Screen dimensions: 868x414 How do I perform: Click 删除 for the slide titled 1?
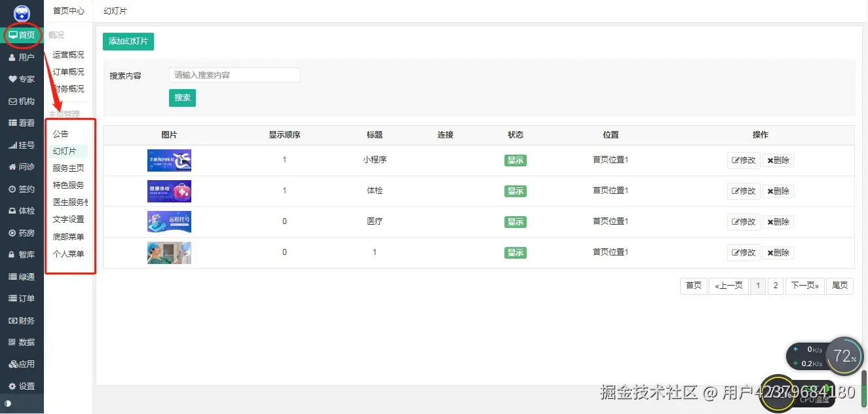click(778, 253)
